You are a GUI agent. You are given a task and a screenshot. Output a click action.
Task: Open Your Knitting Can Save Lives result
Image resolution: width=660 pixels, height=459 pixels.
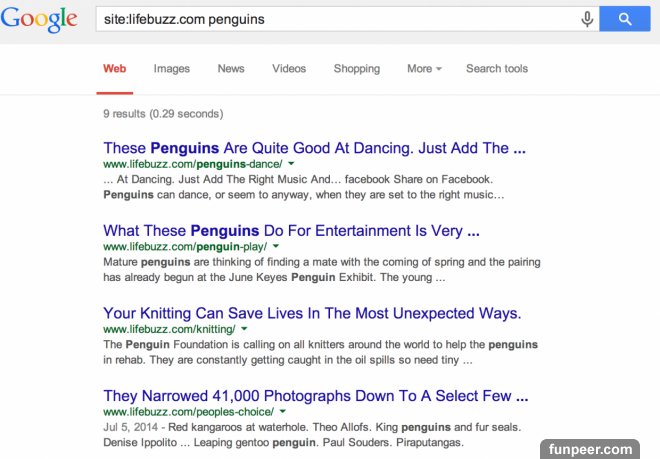click(312, 313)
